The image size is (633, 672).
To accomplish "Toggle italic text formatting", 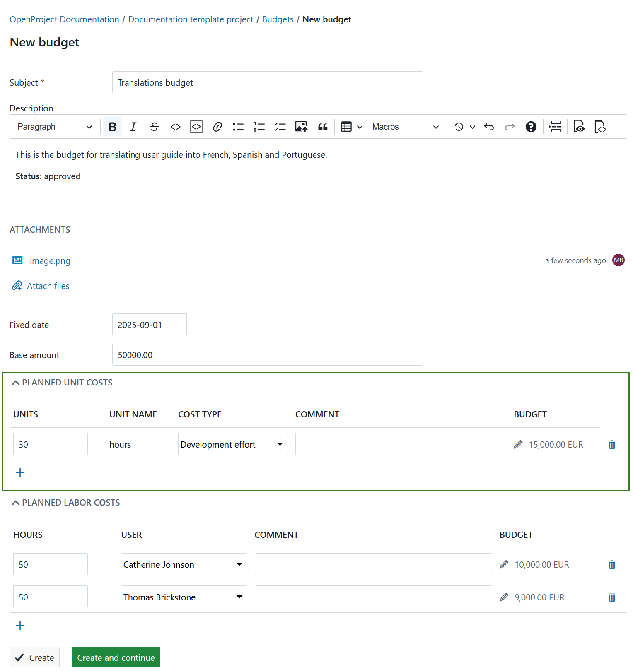I will [x=133, y=127].
